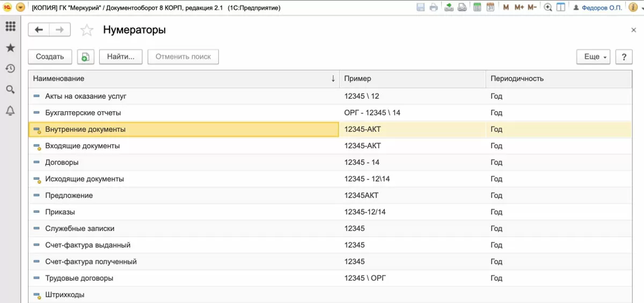Open the sections menu grid icon
This screenshot has height=303, width=644.
point(10,27)
